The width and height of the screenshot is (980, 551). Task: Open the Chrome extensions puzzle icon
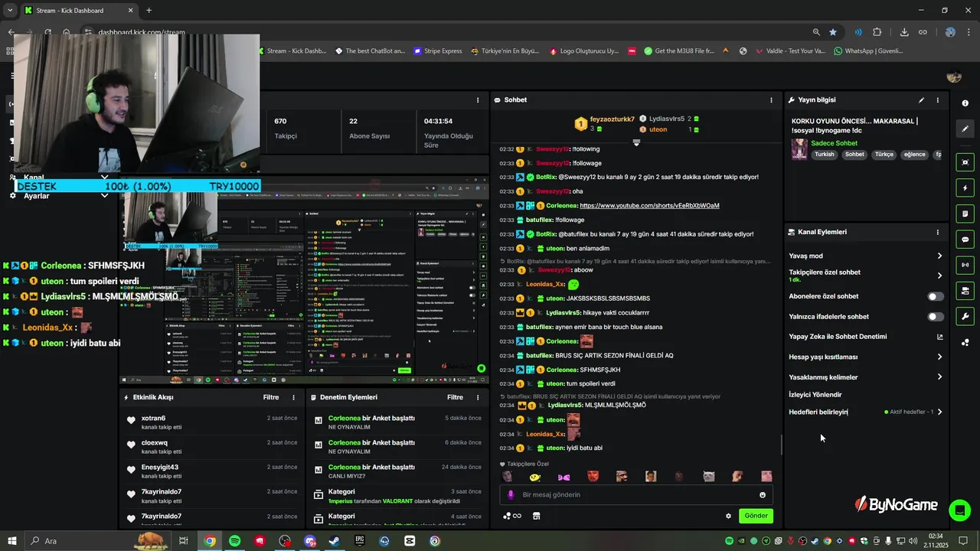pos(877,32)
